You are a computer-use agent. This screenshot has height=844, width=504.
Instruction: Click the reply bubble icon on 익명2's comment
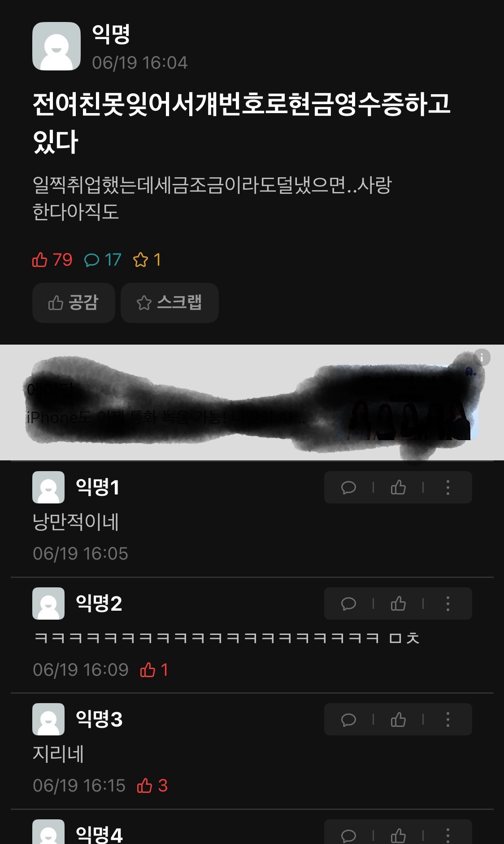click(x=348, y=603)
